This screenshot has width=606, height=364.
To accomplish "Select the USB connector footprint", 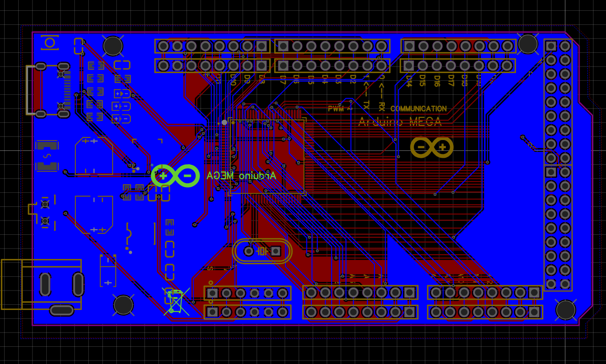I will click(x=48, y=90).
